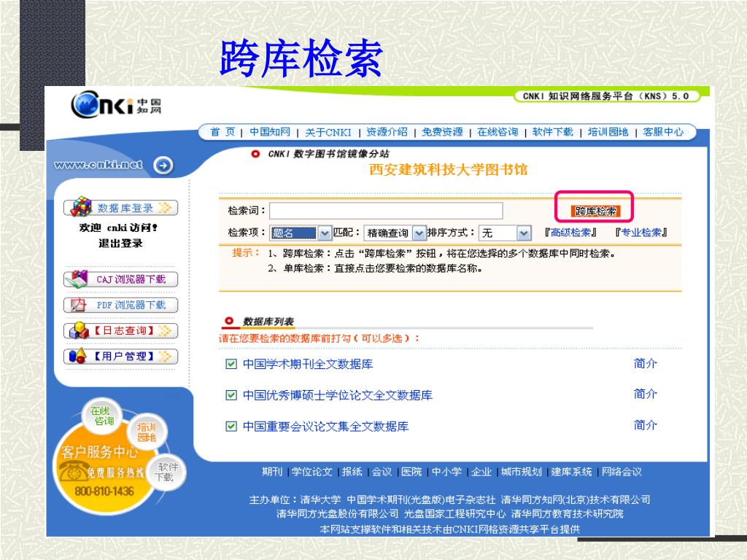The width and height of the screenshot is (747, 560).
Task: Open 资源介绍 navigation item
Action: [x=387, y=132]
